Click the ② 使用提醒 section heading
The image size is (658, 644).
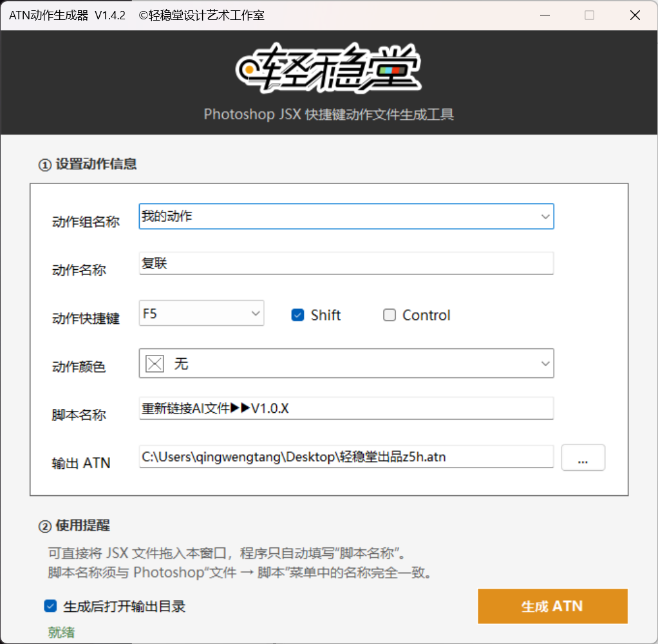(74, 526)
